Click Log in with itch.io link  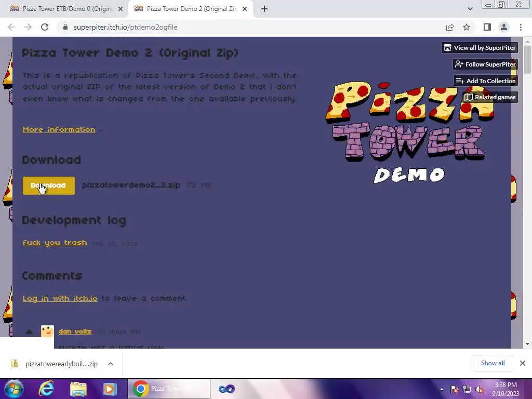[x=60, y=298]
